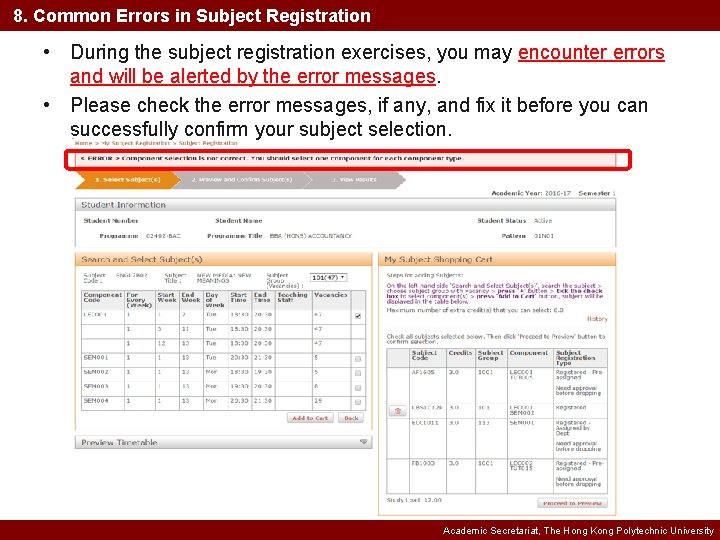Open the Subject Group 101(47) dropdown
The height and width of the screenshot is (540, 720).
[328, 277]
